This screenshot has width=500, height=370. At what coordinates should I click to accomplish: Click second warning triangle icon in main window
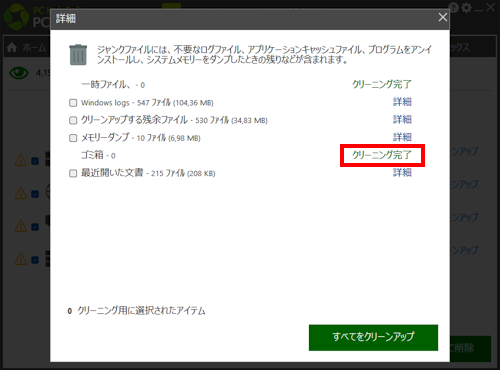pyautogui.click(x=21, y=193)
